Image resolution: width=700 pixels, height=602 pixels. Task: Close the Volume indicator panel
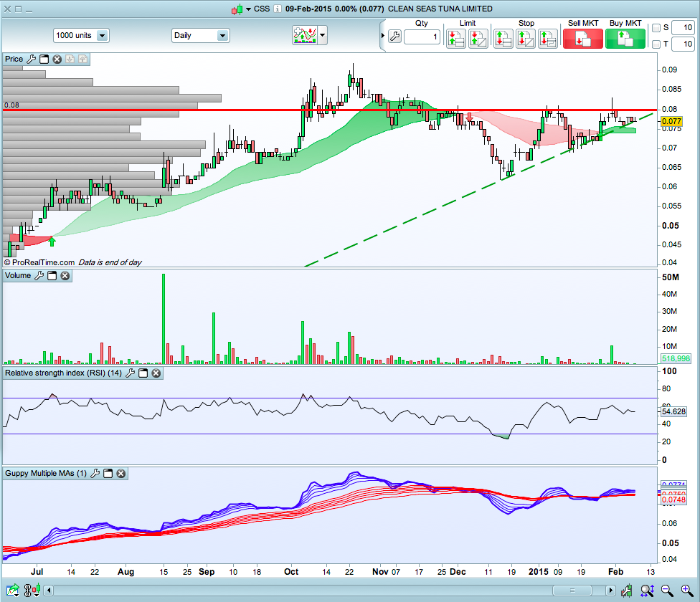(65, 276)
